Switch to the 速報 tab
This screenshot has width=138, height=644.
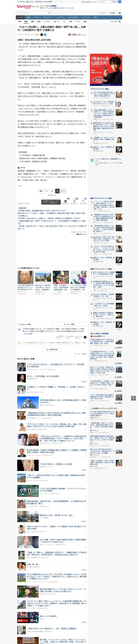28,17
